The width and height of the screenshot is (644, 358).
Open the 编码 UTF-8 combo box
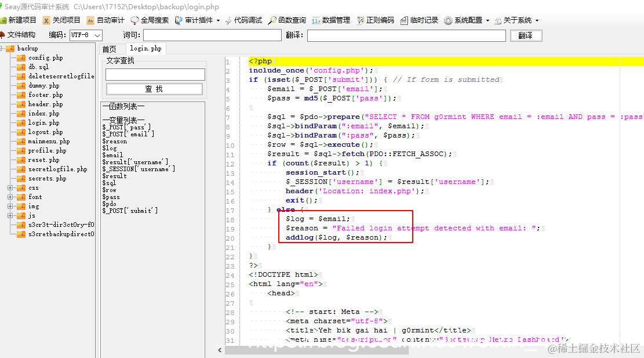coord(85,35)
